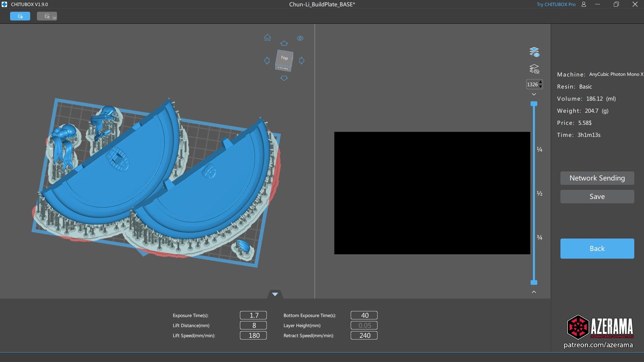Click the Save button
Screen dimensions: 644x362
coord(597,197)
